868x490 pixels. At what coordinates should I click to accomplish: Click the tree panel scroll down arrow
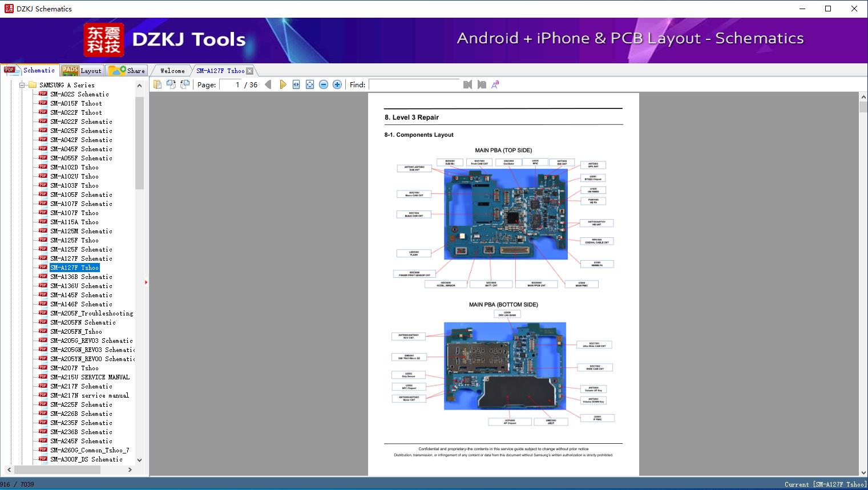139,460
